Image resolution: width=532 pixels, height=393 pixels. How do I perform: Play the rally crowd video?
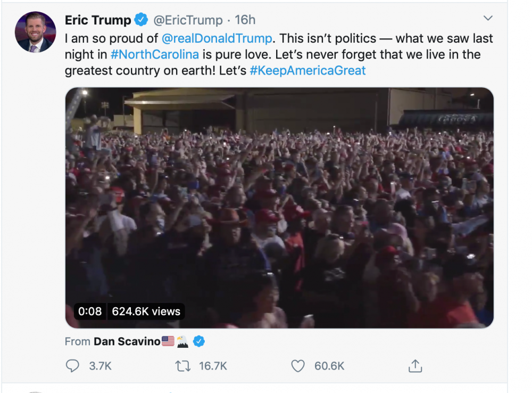point(279,208)
